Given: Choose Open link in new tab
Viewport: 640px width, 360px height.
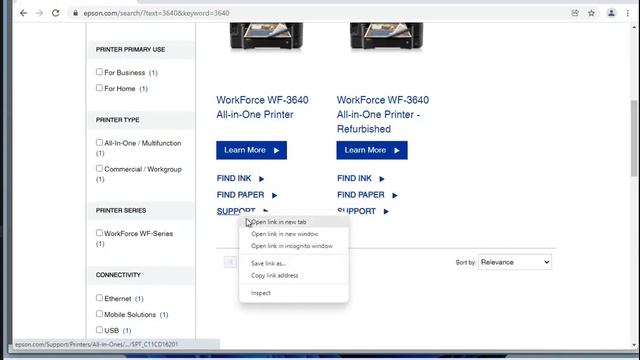Looking at the screenshot, I should (294, 222).
